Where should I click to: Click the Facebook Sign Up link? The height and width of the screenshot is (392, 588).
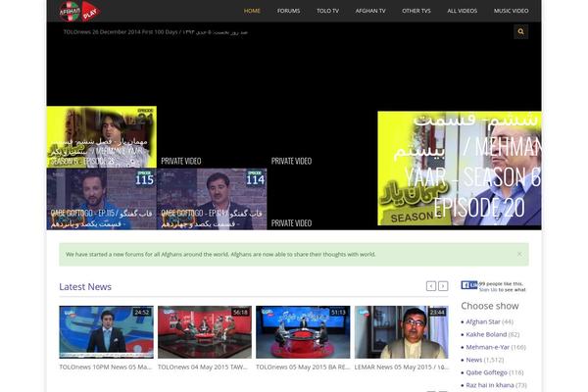[488, 290]
